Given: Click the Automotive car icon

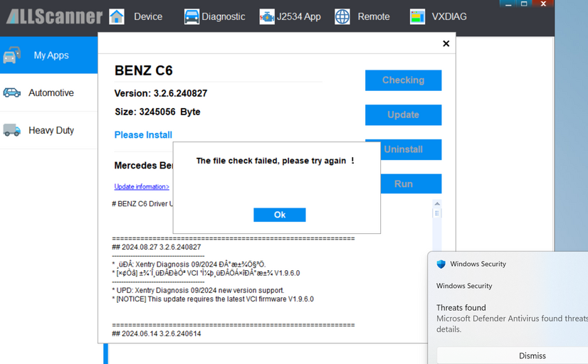Looking at the screenshot, I should coord(12,92).
